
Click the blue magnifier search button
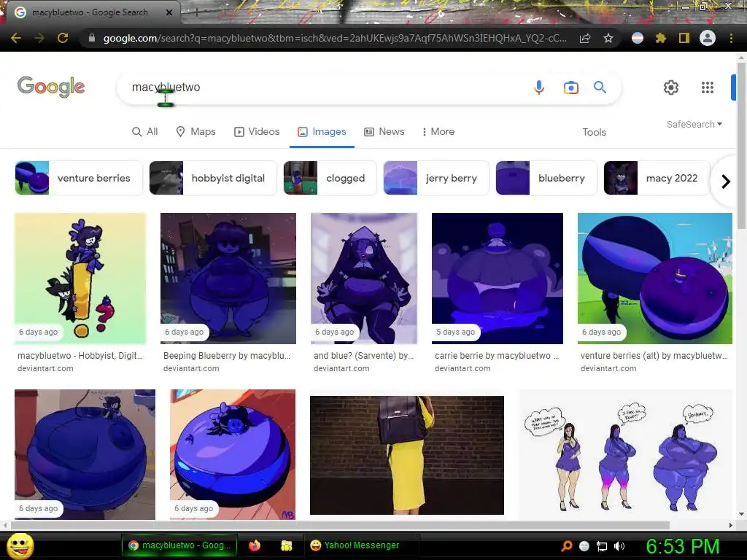600,87
